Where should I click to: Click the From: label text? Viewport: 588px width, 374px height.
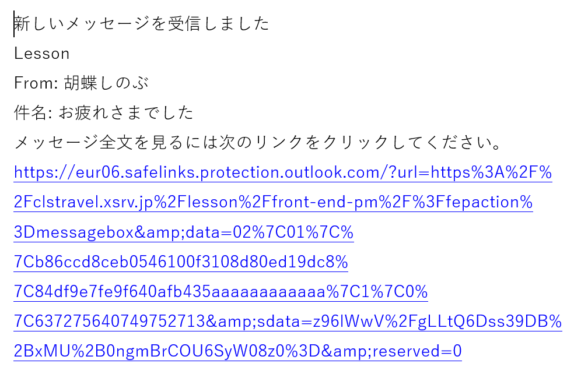(36, 83)
